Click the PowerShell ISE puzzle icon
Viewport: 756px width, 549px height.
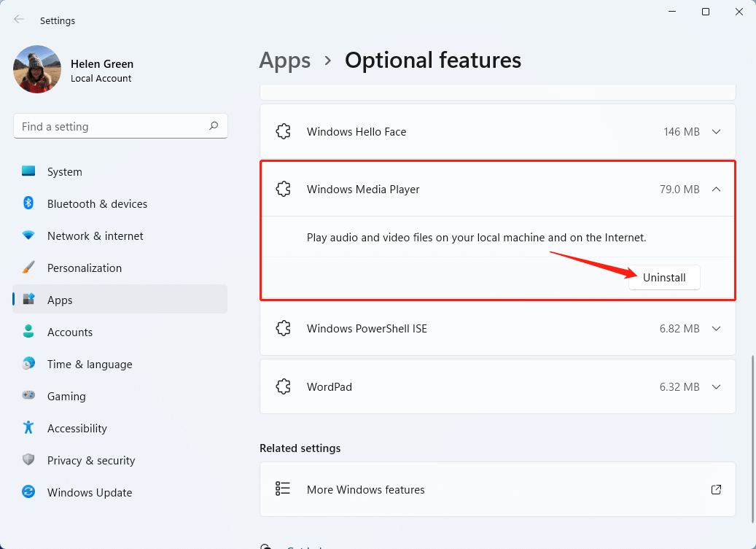(284, 328)
